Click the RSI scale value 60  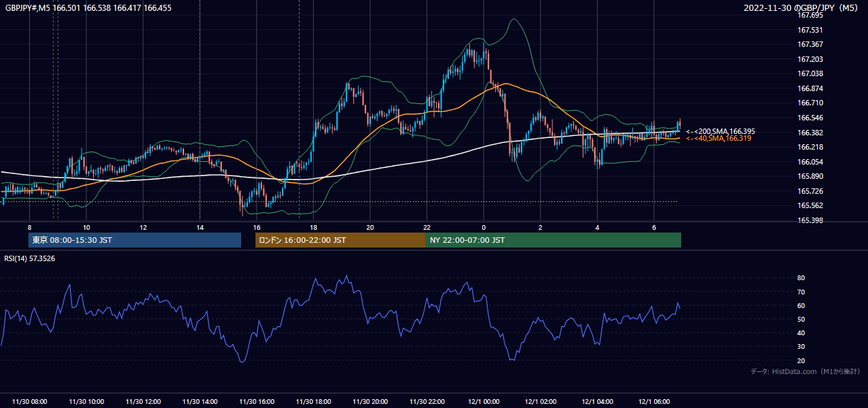(x=801, y=305)
